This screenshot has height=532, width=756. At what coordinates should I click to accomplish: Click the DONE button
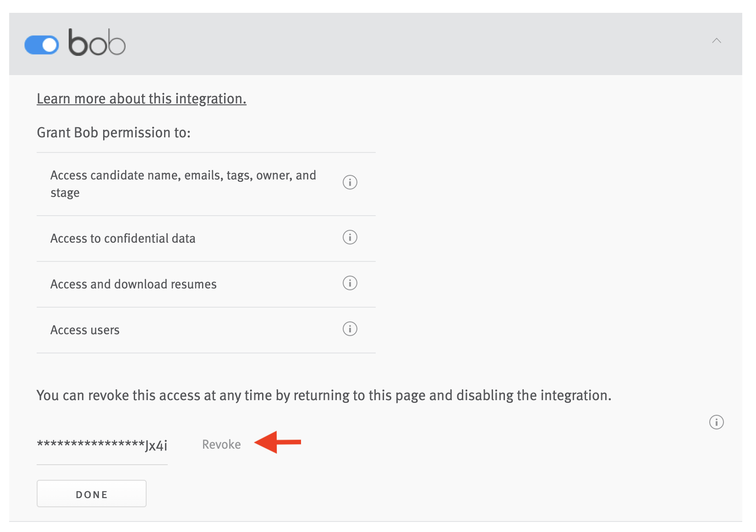click(x=92, y=494)
